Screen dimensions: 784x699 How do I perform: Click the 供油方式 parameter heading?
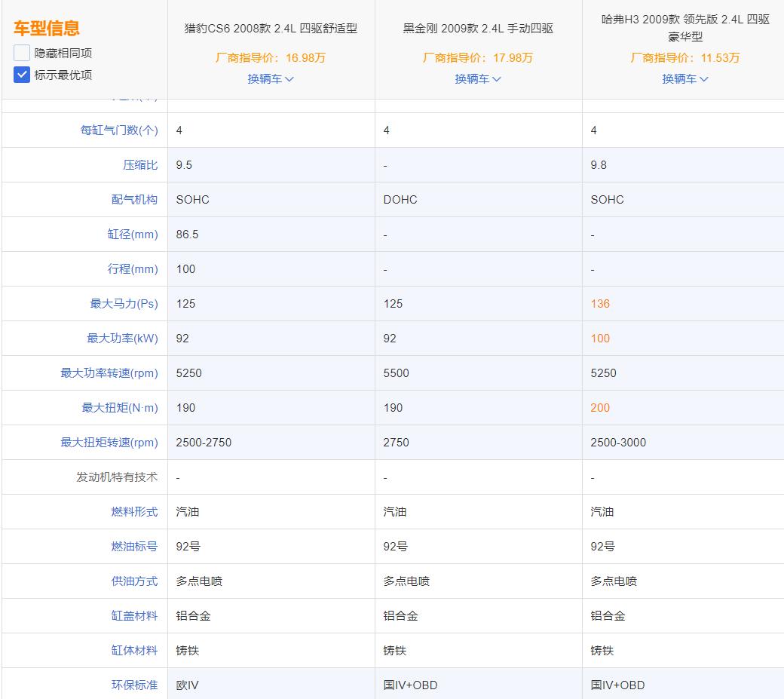pos(134,581)
